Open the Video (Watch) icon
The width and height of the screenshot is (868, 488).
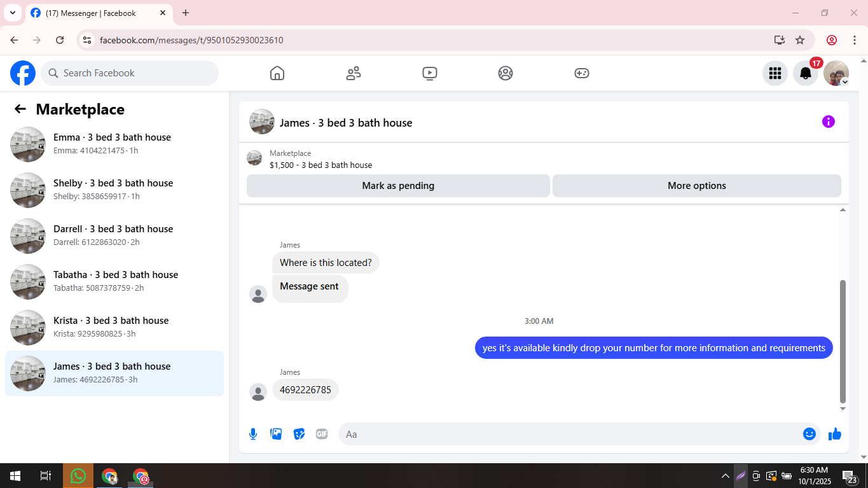[430, 73]
